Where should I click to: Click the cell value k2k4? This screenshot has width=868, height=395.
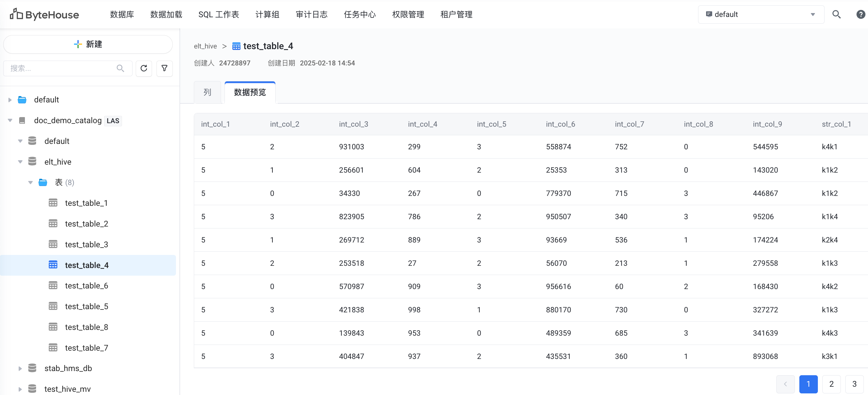click(830, 240)
